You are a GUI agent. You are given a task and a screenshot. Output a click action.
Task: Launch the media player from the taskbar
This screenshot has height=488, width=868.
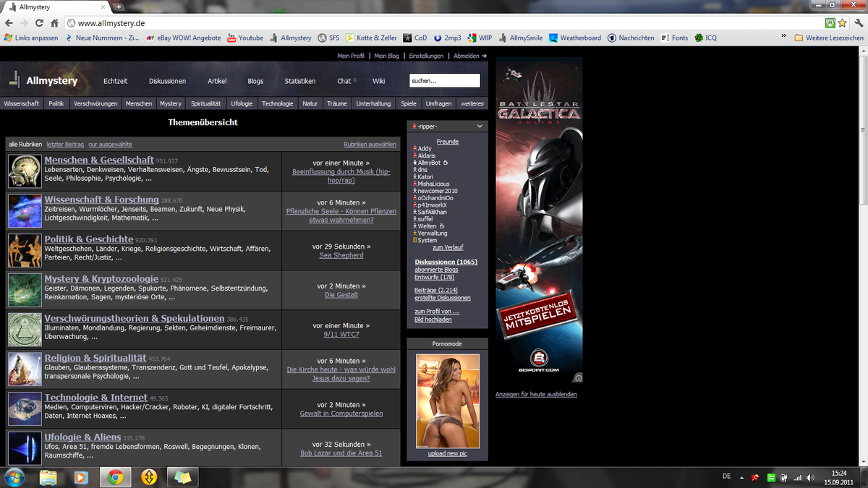point(81,477)
